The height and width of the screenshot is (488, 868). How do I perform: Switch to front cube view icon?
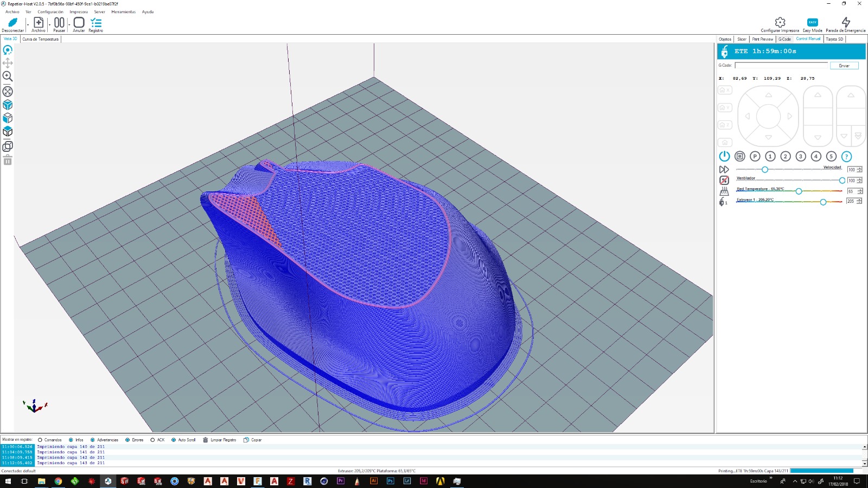pyautogui.click(x=8, y=118)
